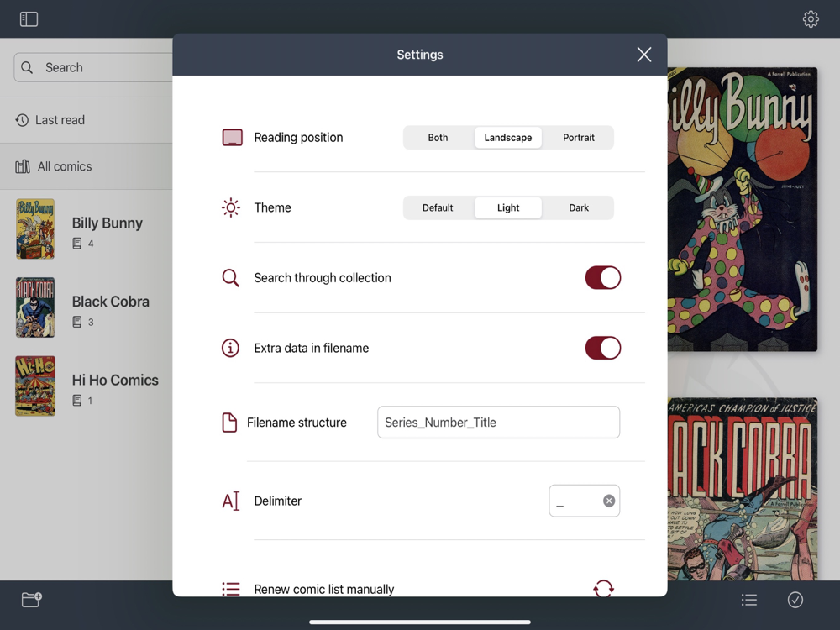Screen dimensions: 840x630
Task: Click the Renew comic list icon
Action: [231, 589]
